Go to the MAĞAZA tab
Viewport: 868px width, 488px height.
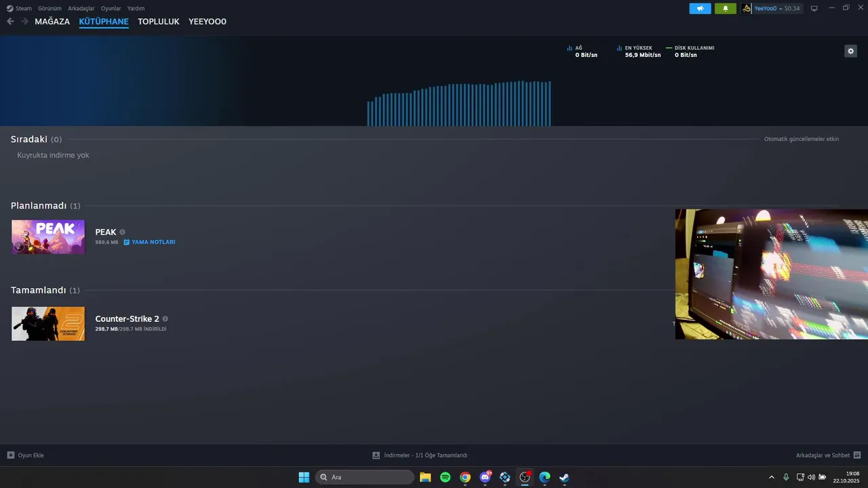coord(52,22)
